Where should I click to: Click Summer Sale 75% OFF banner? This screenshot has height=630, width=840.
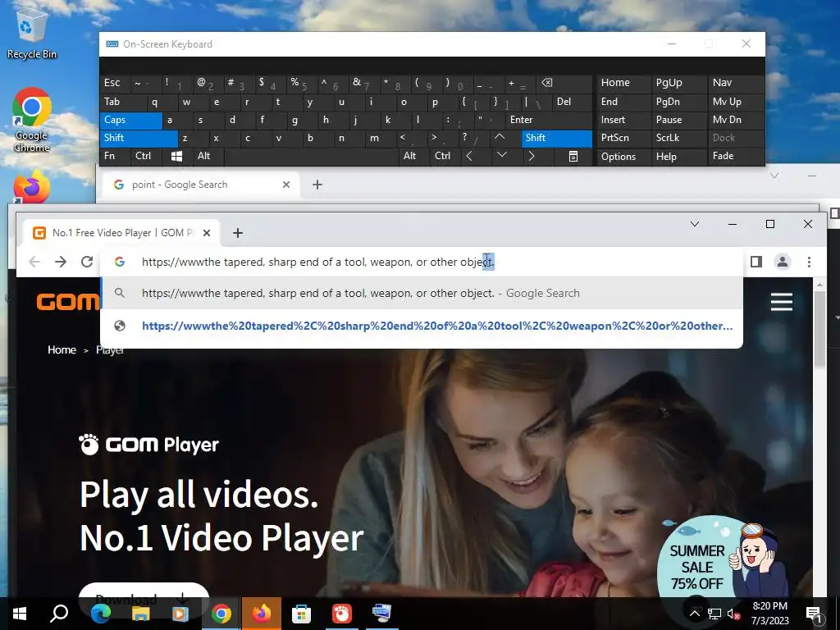tap(722, 559)
